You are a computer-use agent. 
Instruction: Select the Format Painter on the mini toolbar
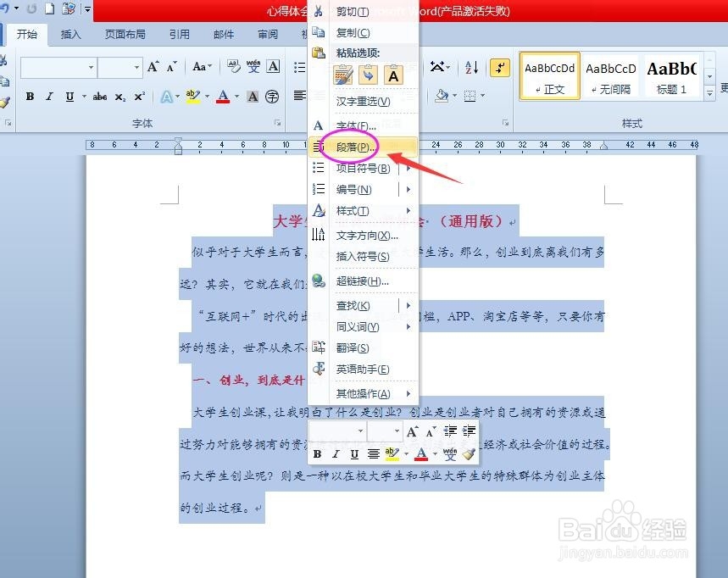pyautogui.click(x=469, y=454)
